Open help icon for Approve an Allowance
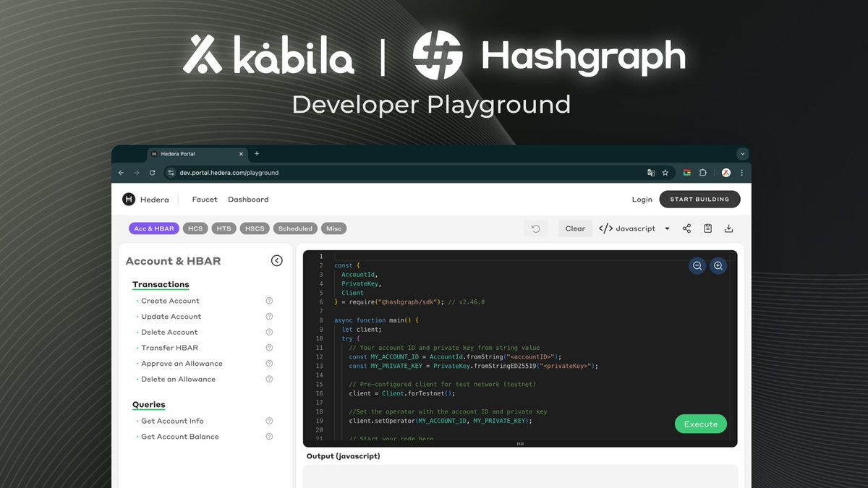The height and width of the screenshot is (488, 868). click(269, 364)
